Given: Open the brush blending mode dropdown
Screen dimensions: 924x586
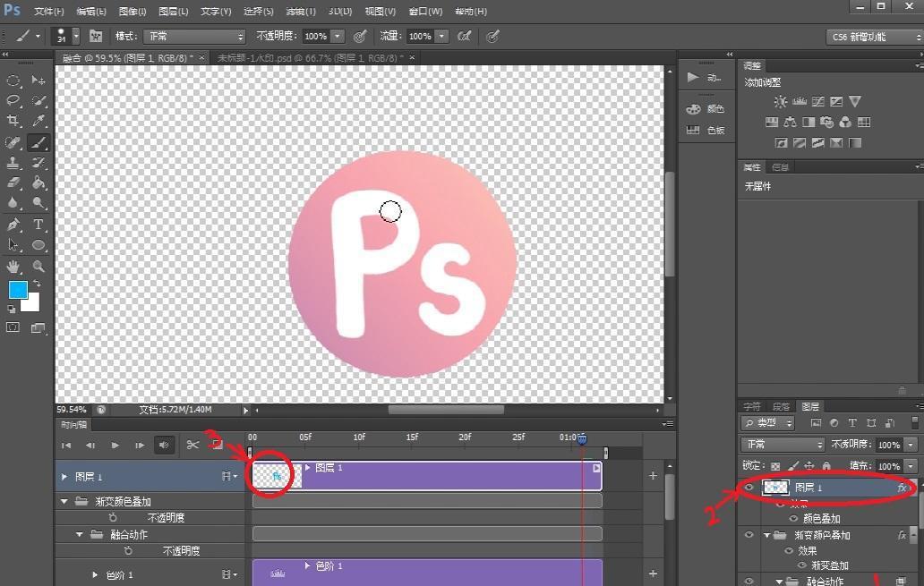Looking at the screenshot, I should coord(194,37).
